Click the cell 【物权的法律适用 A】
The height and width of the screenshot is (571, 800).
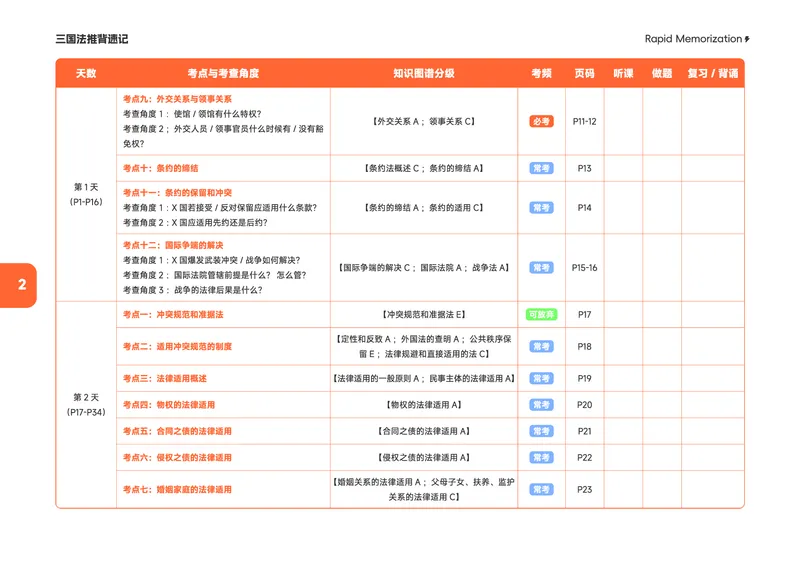[423, 405]
